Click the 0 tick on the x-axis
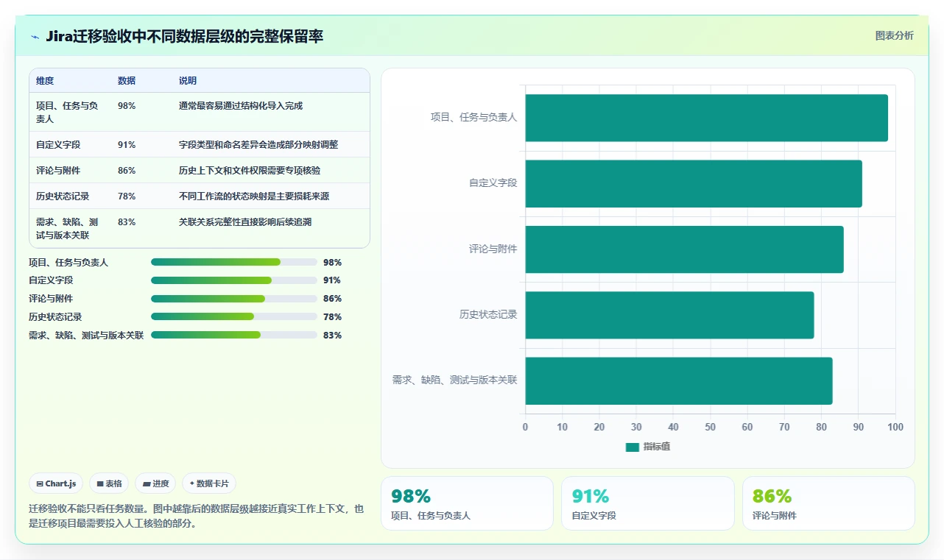 click(x=525, y=428)
